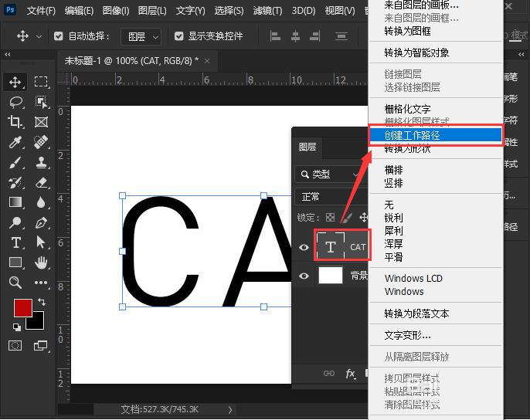Select the Eraser tool
Viewport: 530px width, 420px height.
point(41,182)
